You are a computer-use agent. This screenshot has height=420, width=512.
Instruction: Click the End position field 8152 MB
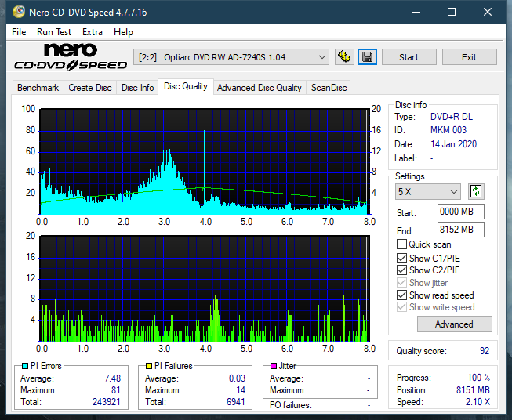point(460,230)
